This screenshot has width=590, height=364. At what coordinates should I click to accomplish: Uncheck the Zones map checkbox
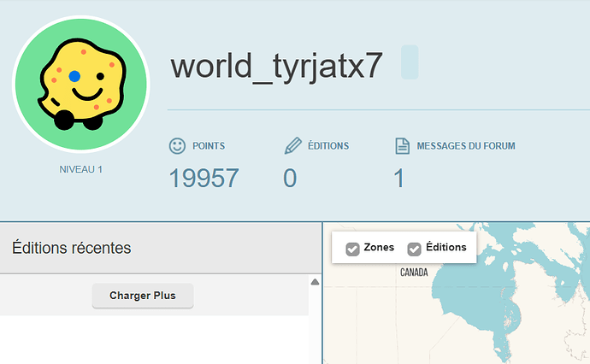pos(352,249)
